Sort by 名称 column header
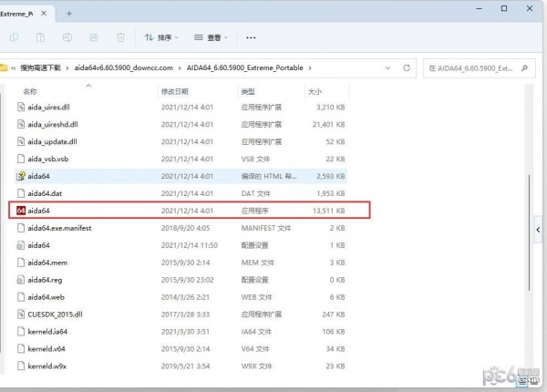The width and height of the screenshot is (547, 392). 30,91
